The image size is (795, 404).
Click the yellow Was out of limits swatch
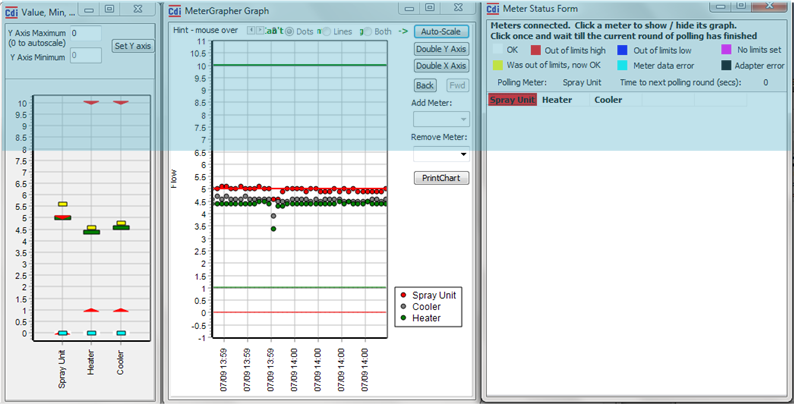click(498, 65)
